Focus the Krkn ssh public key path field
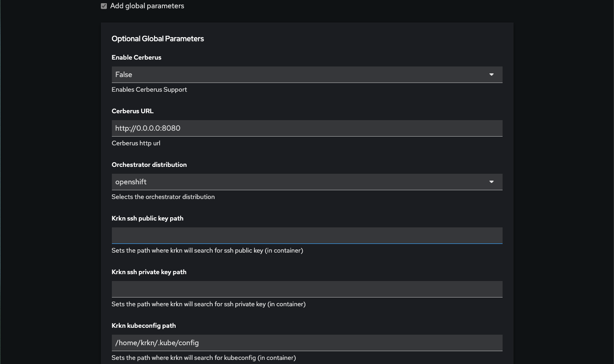The height and width of the screenshot is (364, 614). coord(307,235)
